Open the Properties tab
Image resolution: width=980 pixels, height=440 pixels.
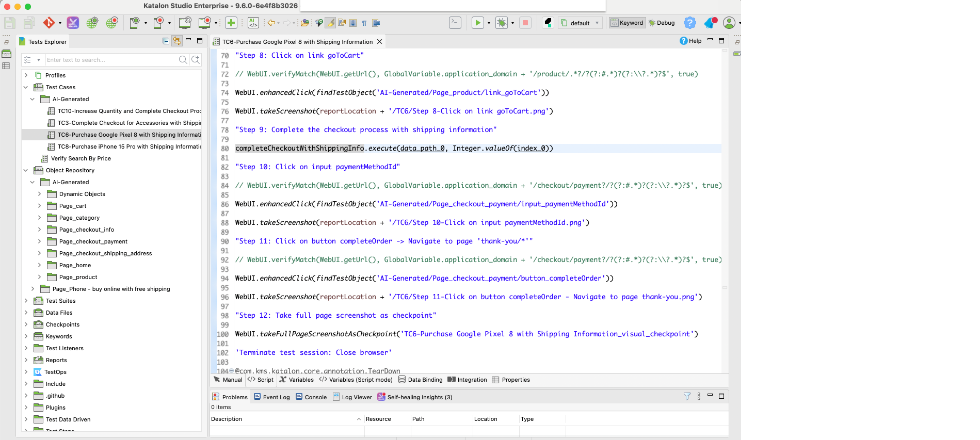[x=511, y=380]
